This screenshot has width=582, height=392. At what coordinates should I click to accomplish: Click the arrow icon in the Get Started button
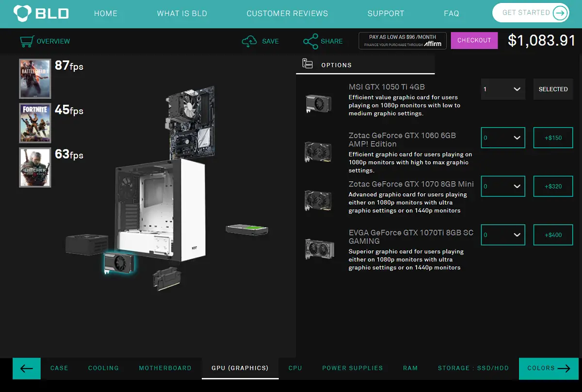(x=560, y=13)
